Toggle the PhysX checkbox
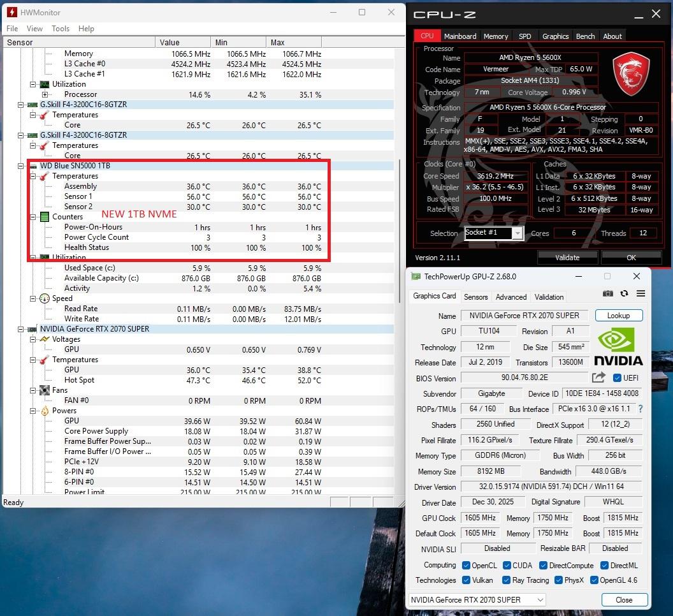The image size is (673, 616). click(558, 580)
